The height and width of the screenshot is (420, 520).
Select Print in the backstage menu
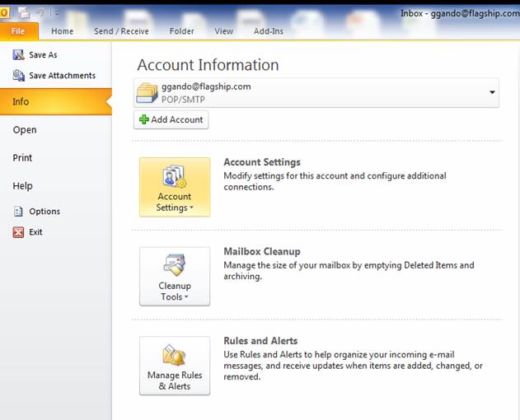pos(22,157)
